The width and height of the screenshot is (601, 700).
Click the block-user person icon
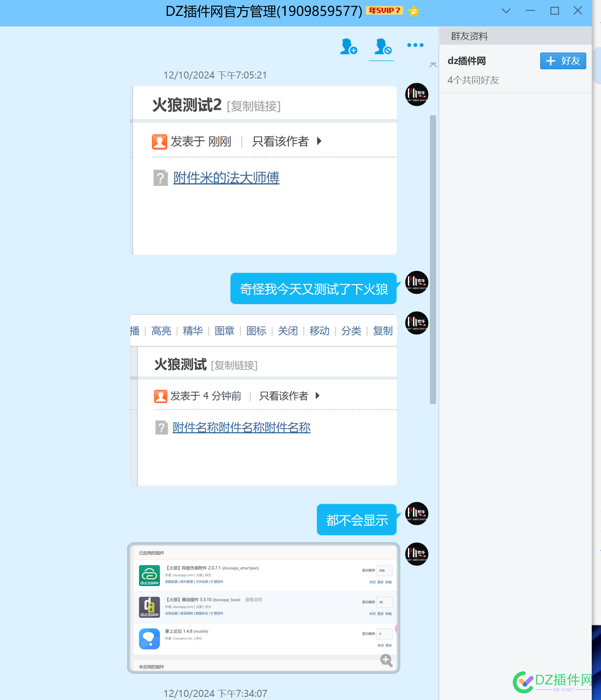pyautogui.click(x=382, y=46)
